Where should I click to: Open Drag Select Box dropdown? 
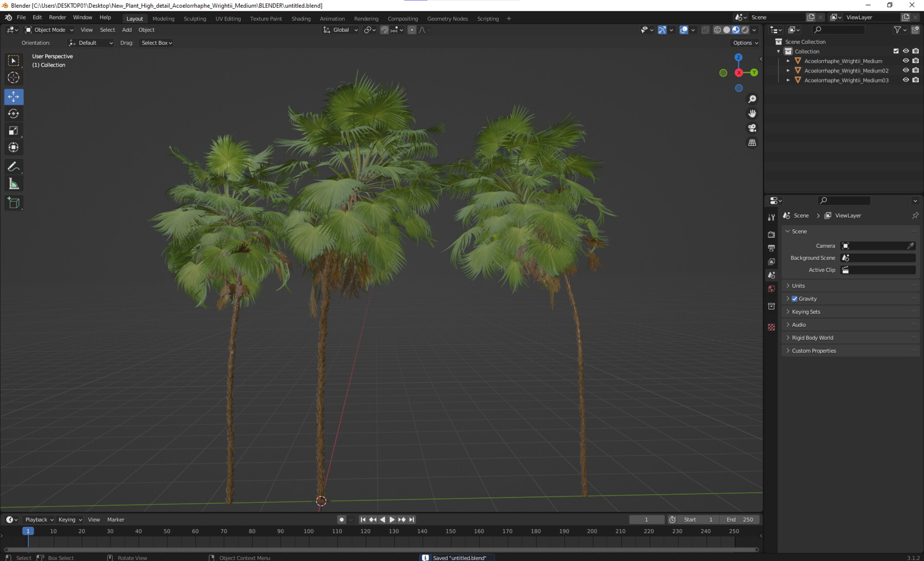157,43
